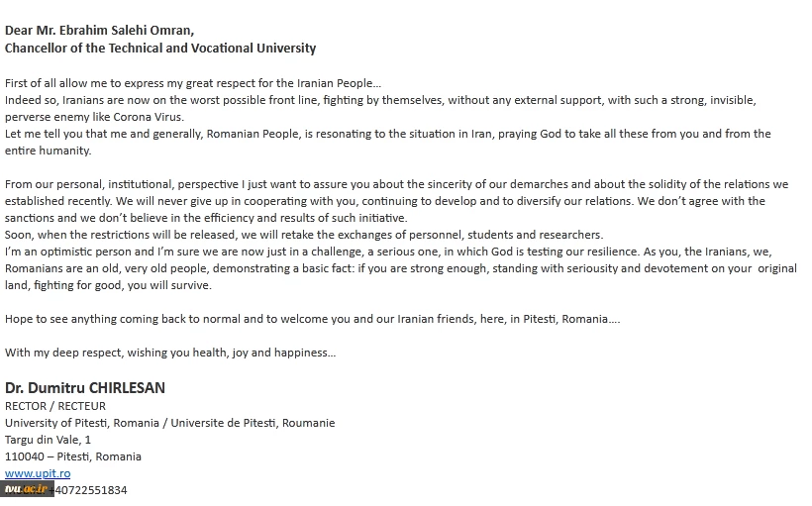Click the University of Pitesti, Romania line
812x506 pixels.
point(170,423)
